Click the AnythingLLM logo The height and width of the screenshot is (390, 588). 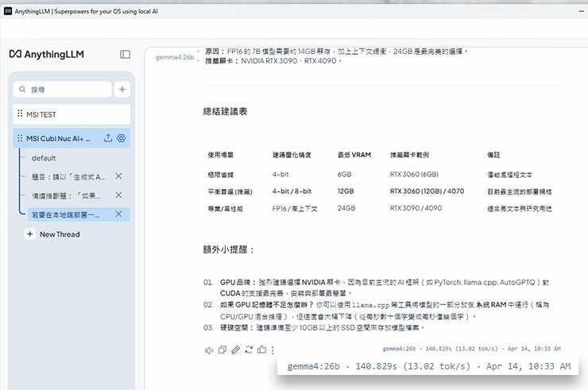coord(47,54)
